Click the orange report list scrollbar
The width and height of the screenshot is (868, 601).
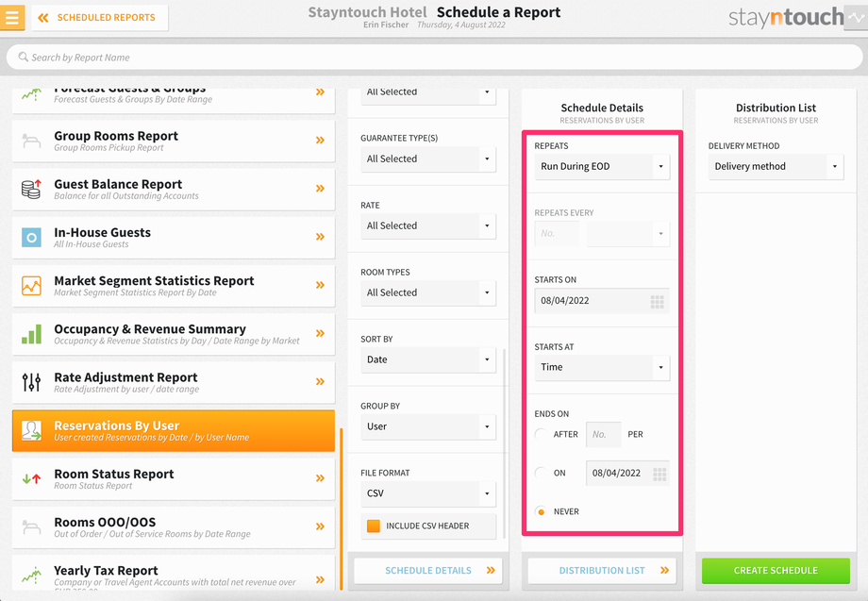click(x=341, y=509)
